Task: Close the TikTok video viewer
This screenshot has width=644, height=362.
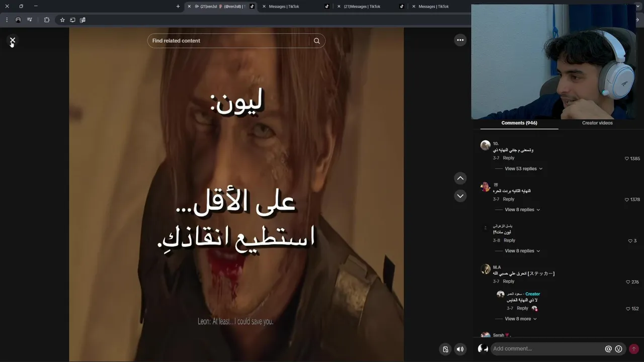Action: pyautogui.click(x=13, y=40)
